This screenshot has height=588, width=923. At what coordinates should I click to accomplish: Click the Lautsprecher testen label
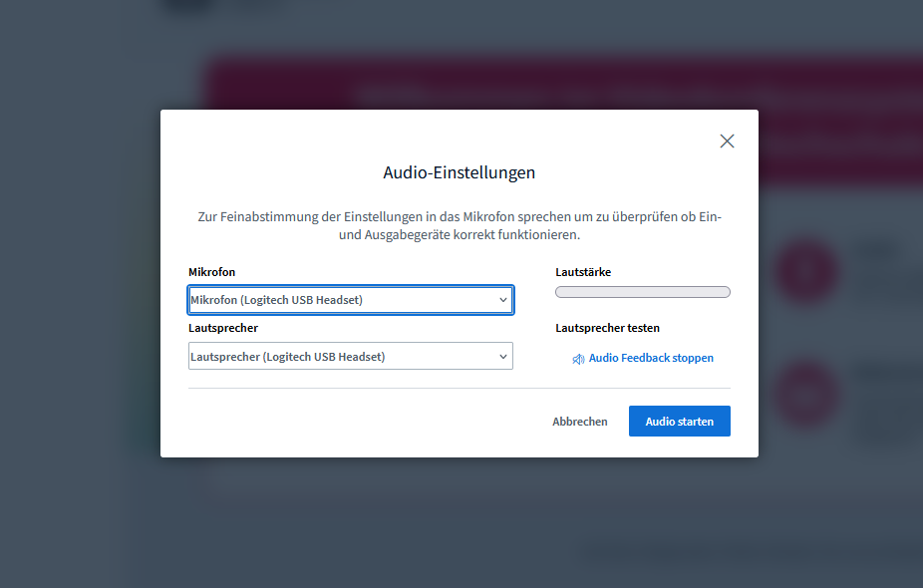pyautogui.click(x=608, y=328)
